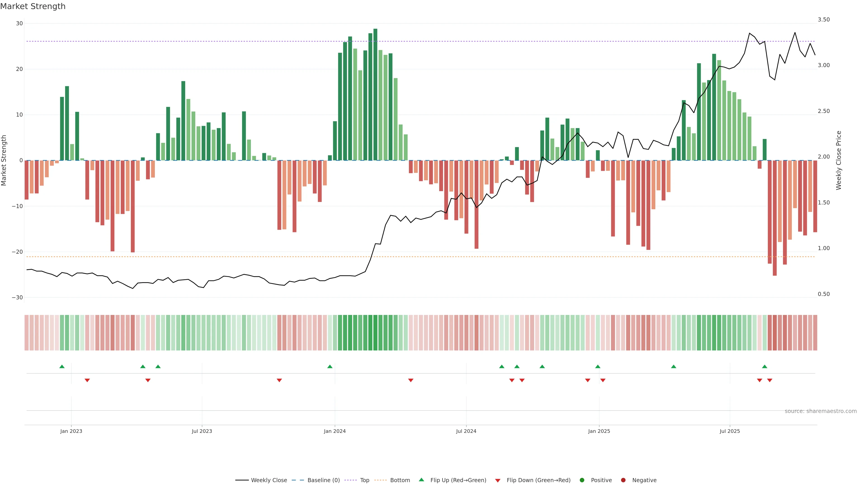
Task: Click the Weekly Close Price axis title
Action: (x=839, y=160)
